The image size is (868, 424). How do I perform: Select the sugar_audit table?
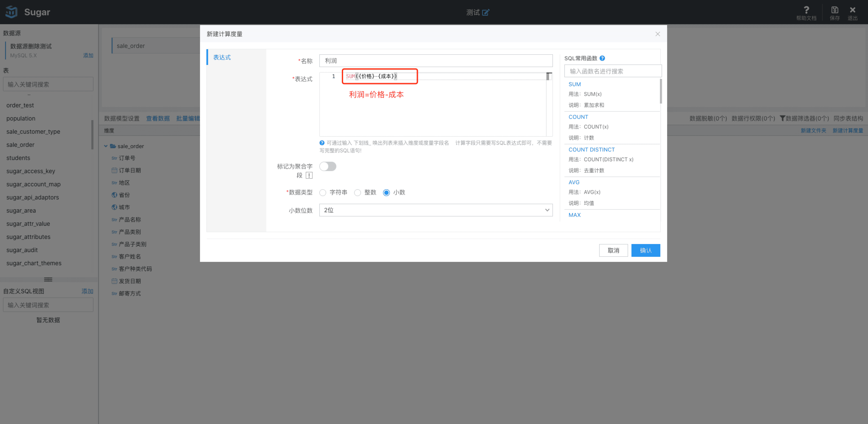(22, 250)
